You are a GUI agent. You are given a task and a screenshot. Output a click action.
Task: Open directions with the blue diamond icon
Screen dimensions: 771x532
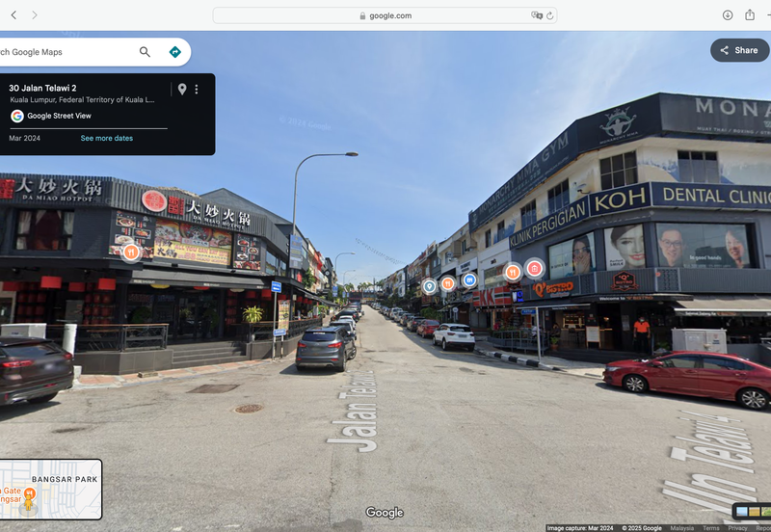coord(174,52)
